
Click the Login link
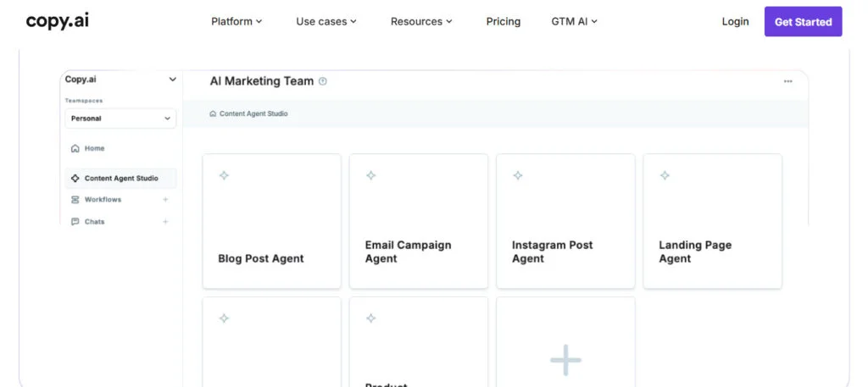click(x=735, y=21)
